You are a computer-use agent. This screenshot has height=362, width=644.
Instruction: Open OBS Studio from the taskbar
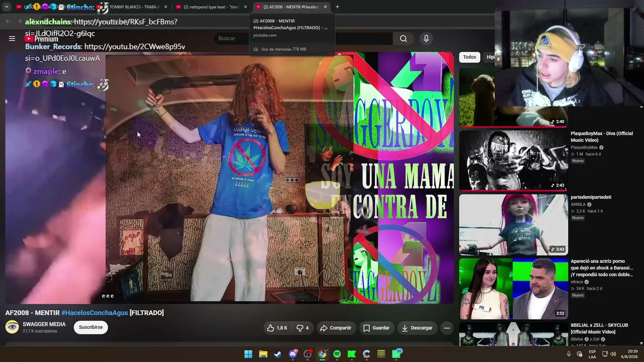307,354
